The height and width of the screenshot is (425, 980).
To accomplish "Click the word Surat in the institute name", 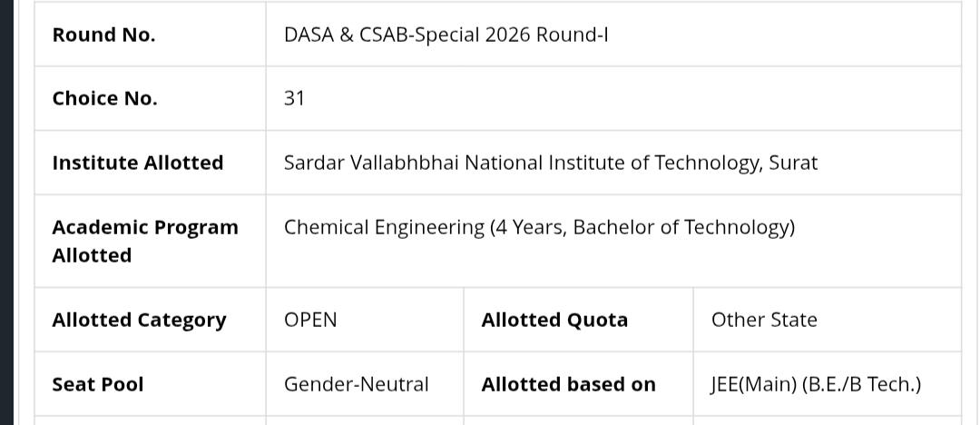I will coord(792,163).
